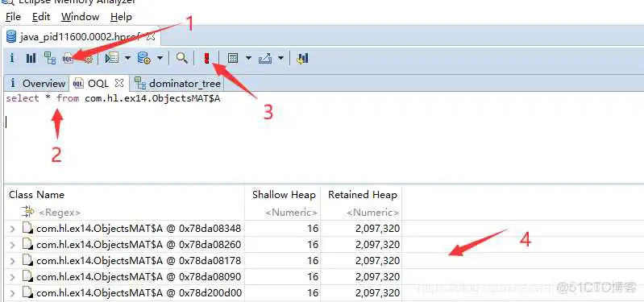This screenshot has width=644, height=302.
Task: Switch to the Overview tab
Action: pos(37,83)
